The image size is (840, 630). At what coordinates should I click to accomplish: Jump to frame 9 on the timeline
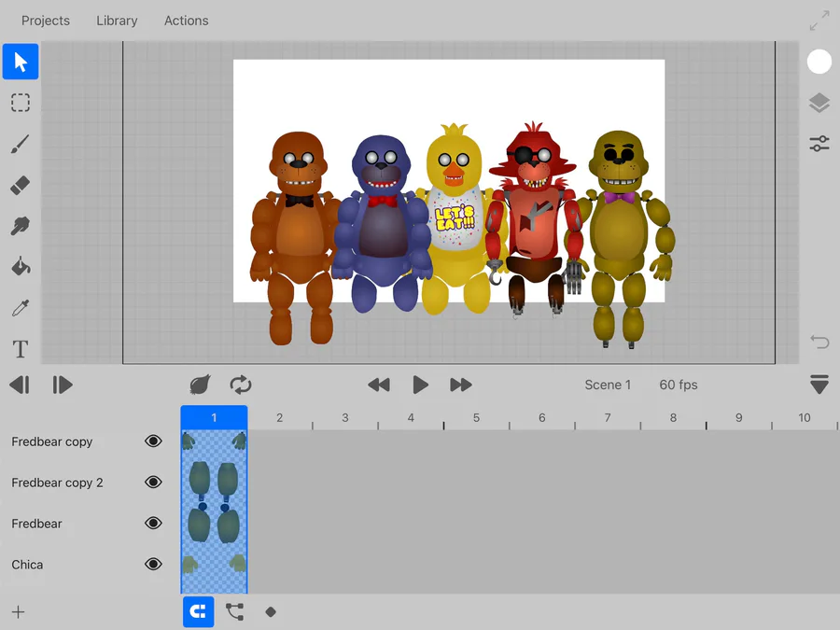(x=739, y=418)
